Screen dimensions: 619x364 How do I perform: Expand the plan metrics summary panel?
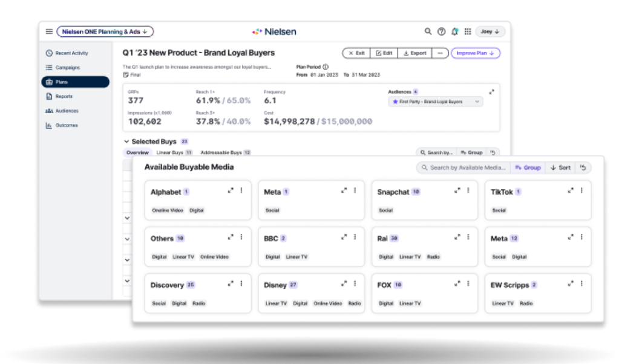(491, 92)
